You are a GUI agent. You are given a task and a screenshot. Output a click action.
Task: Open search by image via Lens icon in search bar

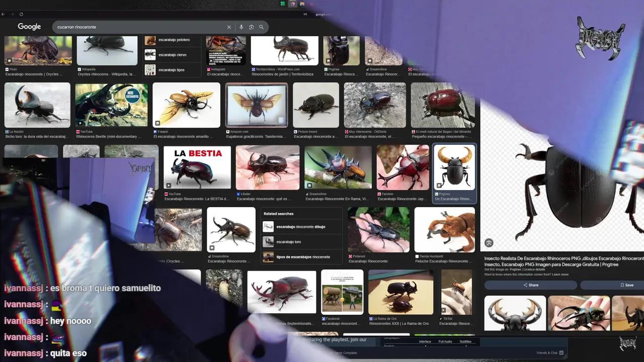[252, 27]
